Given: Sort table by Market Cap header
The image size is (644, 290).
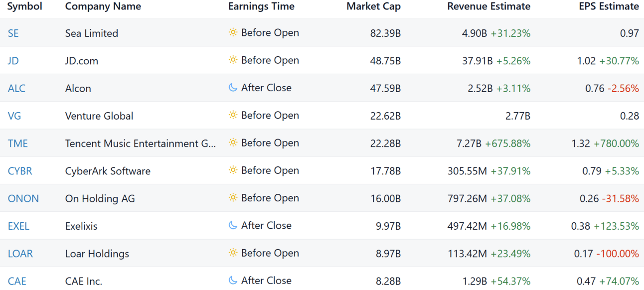Looking at the screenshot, I should pyautogui.click(x=373, y=6).
